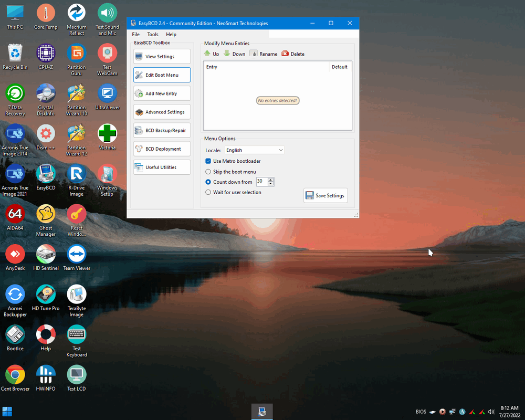Open the File menu
525x420 pixels.
click(x=135, y=34)
